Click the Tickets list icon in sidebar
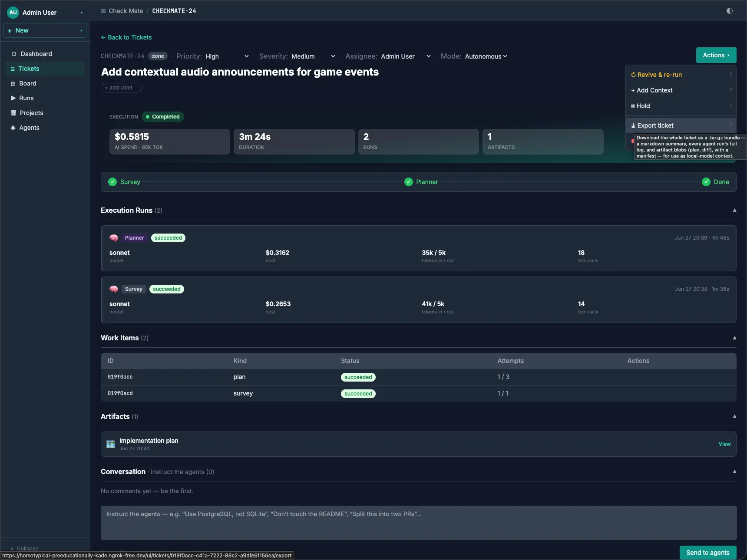The image size is (747, 560). 13,69
